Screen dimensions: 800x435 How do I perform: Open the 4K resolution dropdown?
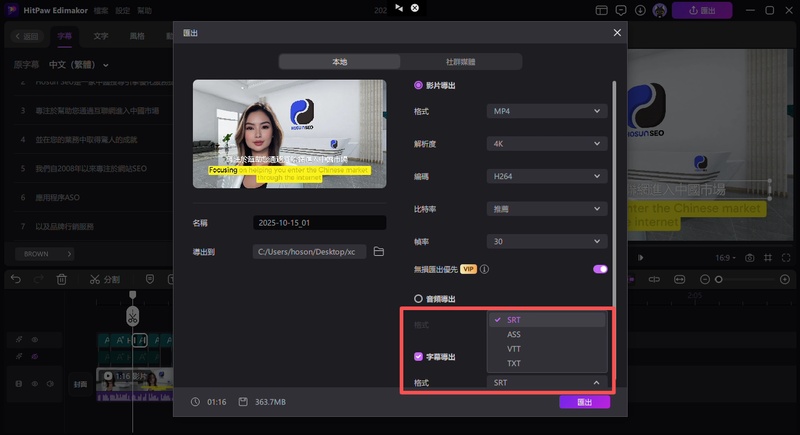[x=546, y=143]
